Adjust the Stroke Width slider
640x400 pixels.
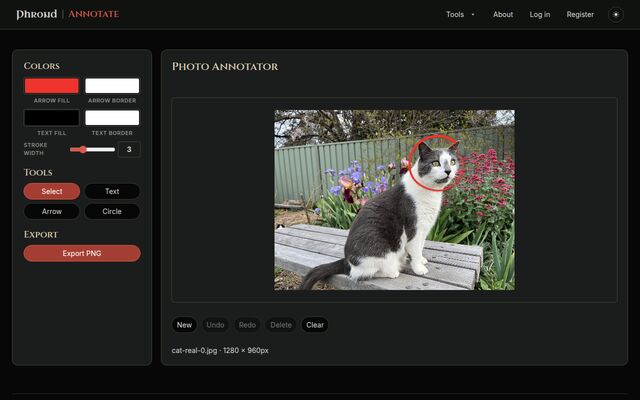pyautogui.click(x=92, y=149)
